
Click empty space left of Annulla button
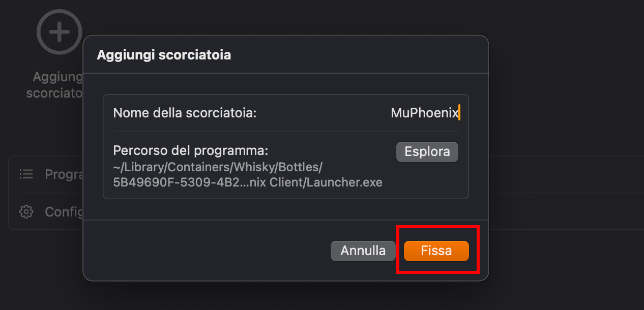point(203,251)
